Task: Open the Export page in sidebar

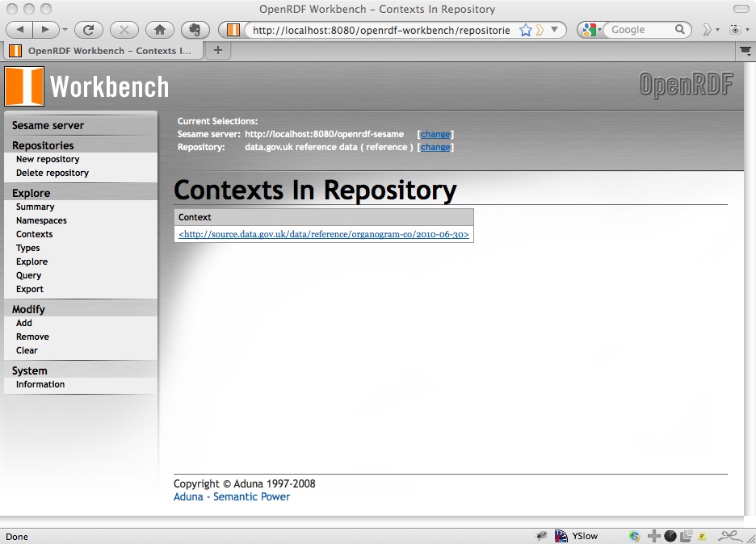Action: pyautogui.click(x=29, y=289)
